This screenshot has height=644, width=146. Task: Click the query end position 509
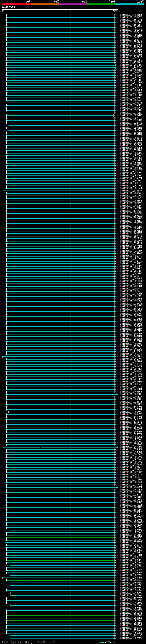115,11
